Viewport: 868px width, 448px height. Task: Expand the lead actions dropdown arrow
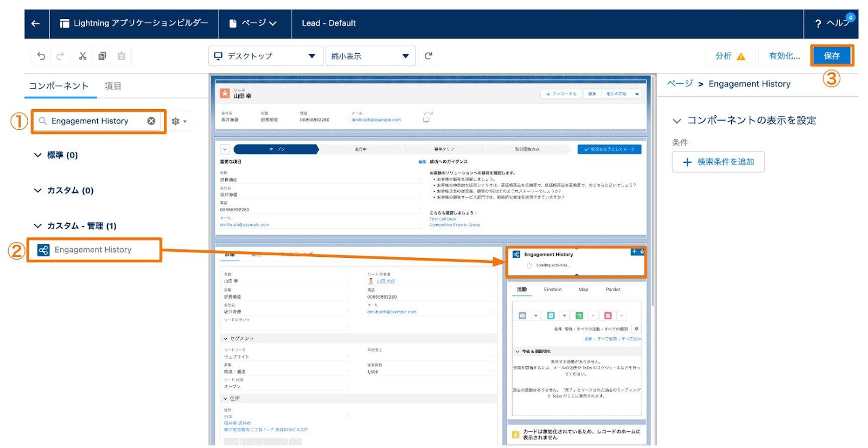coord(637,94)
